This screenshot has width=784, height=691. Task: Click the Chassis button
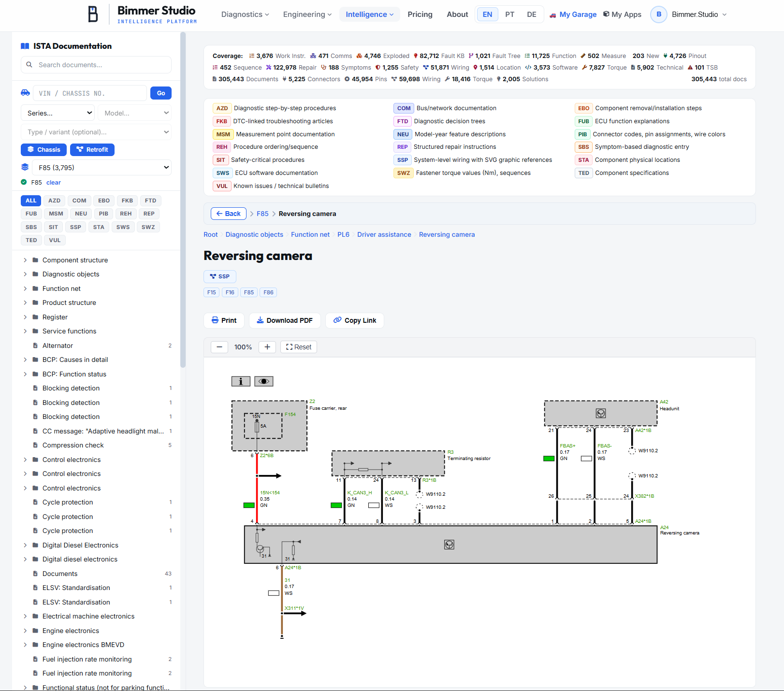tap(44, 150)
